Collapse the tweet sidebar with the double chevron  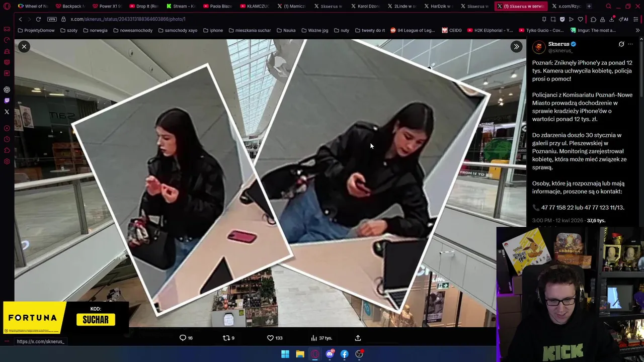coord(516,47)
